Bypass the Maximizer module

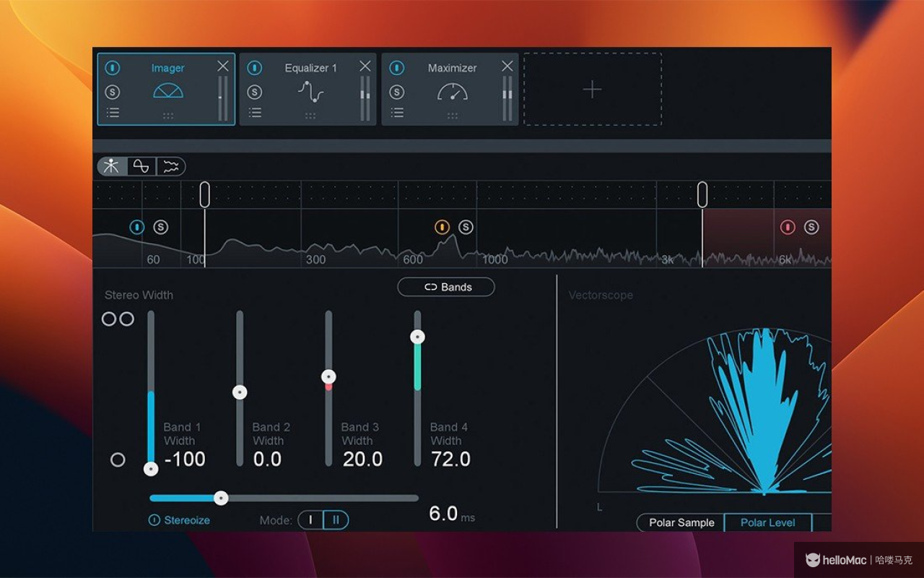pyautogui.click(x=397, y=68)
